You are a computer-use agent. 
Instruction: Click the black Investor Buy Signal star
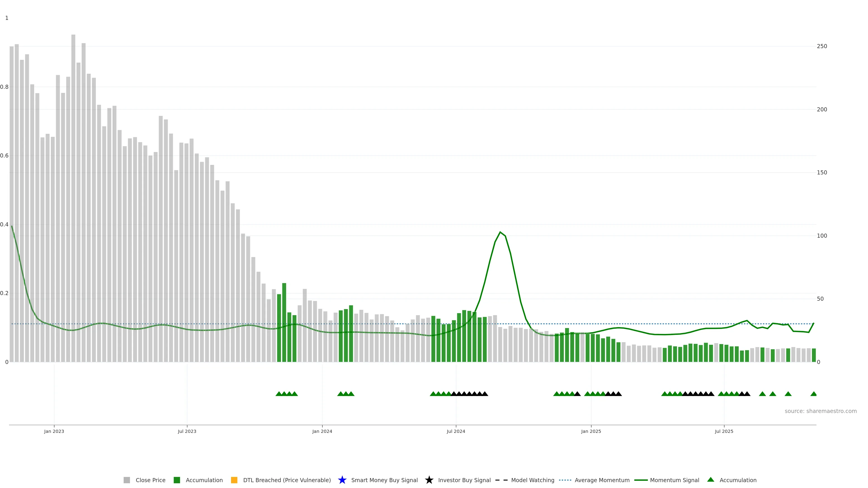[x=429, y=480]
